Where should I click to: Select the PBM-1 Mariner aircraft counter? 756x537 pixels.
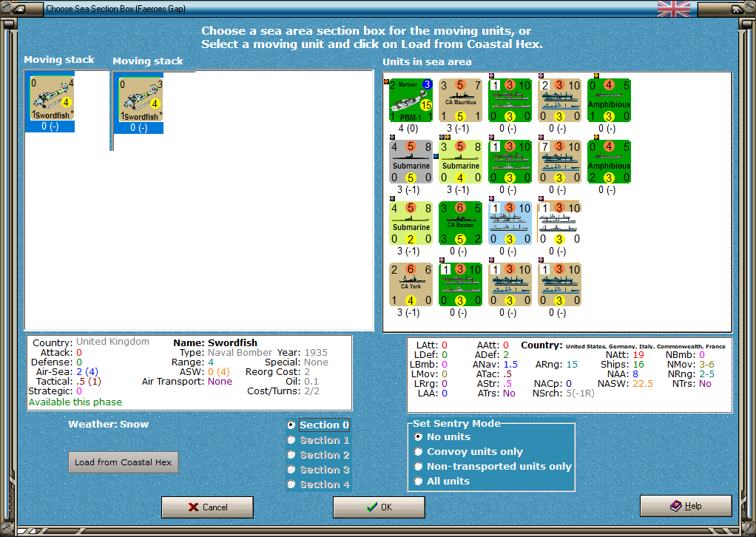click(411, 101)
